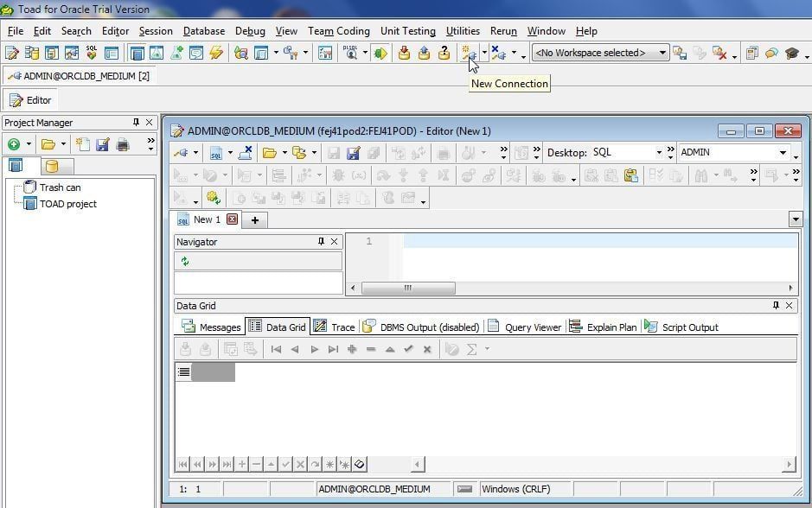The width and height of the screenshot is (812, 508).
Task: Click the Editor window button
Action: coord(30,100)
